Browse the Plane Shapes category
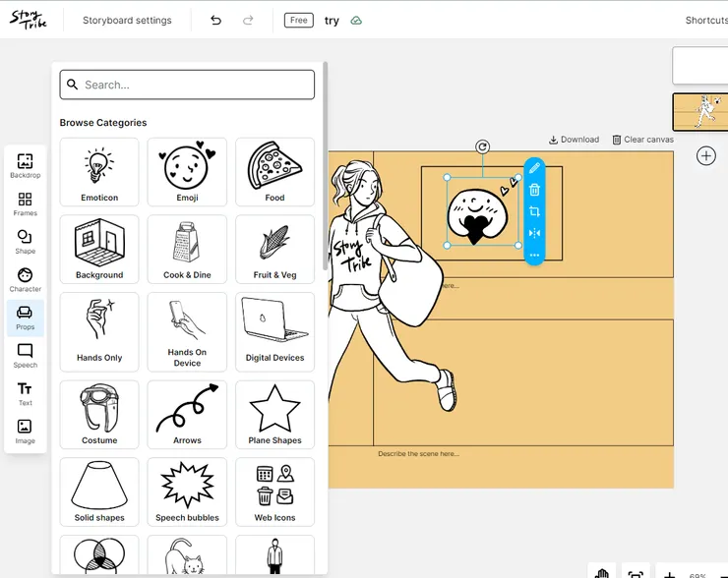The width and height of the screenshot is (728, 578). click(274, 415)
